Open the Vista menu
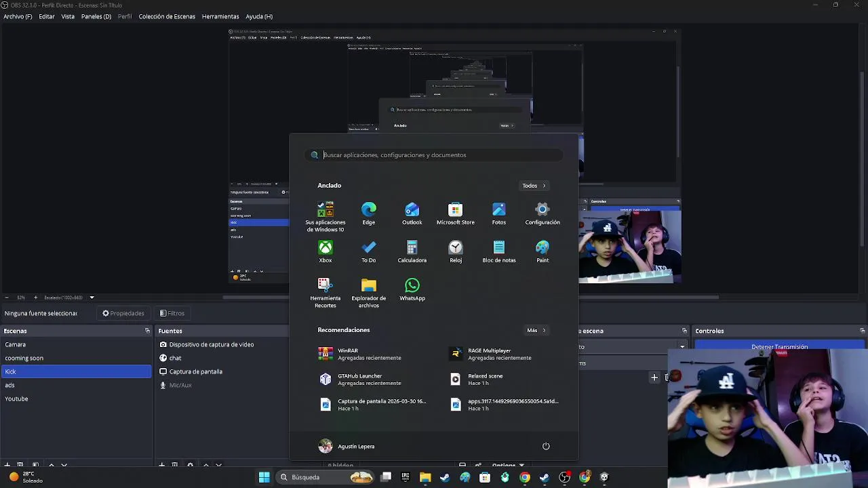The image size is (868, 488). pyautogui.click(x=68, y=16)
